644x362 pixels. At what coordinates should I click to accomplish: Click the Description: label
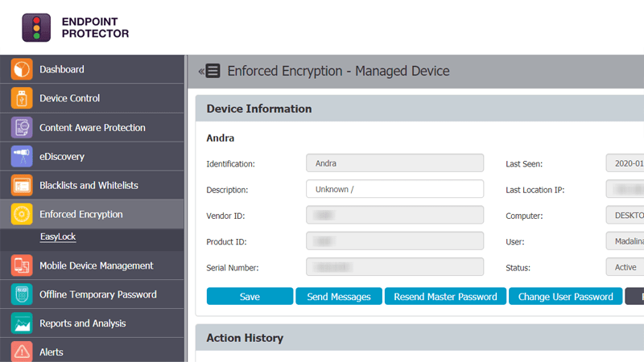(227, 190)
